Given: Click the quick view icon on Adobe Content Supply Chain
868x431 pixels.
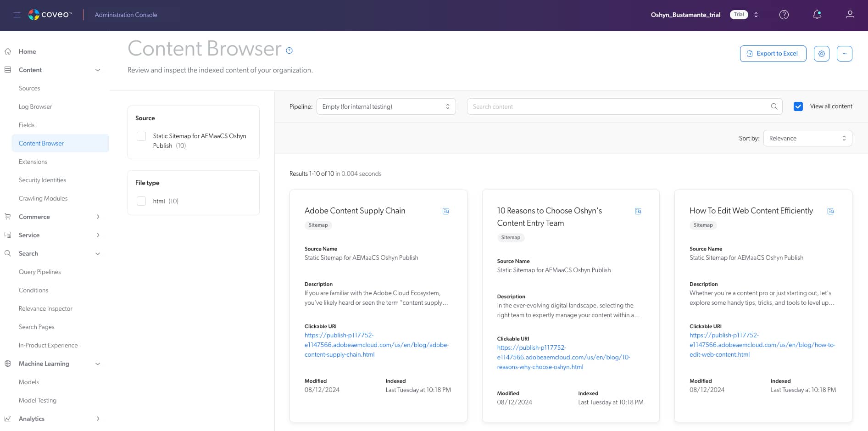Looking at the screenshot, I should pos(445,211).
